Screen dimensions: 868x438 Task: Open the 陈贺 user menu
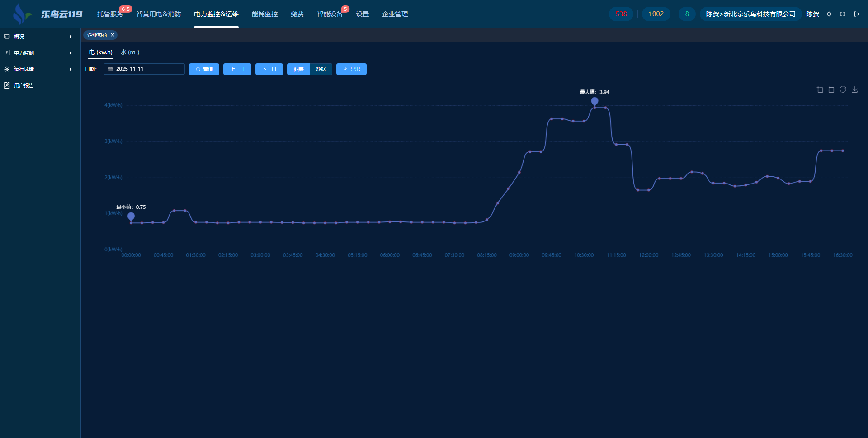coord(812,14)
